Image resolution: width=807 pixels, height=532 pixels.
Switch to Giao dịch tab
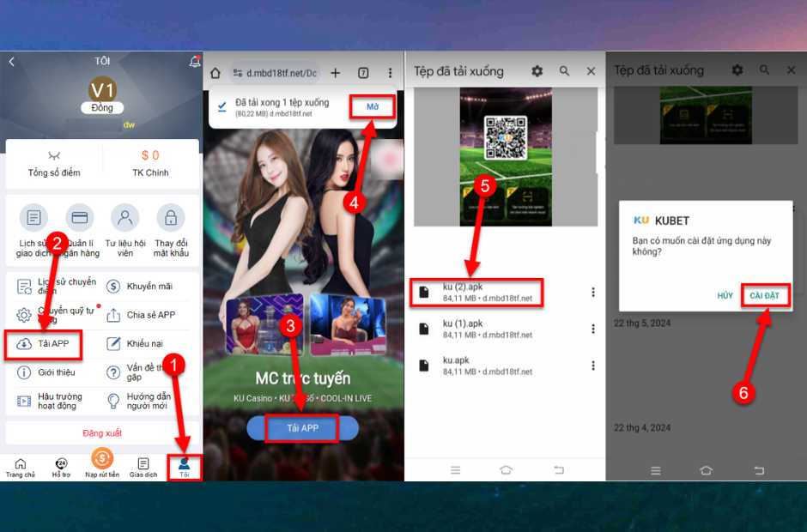click(x=143, y=468)
